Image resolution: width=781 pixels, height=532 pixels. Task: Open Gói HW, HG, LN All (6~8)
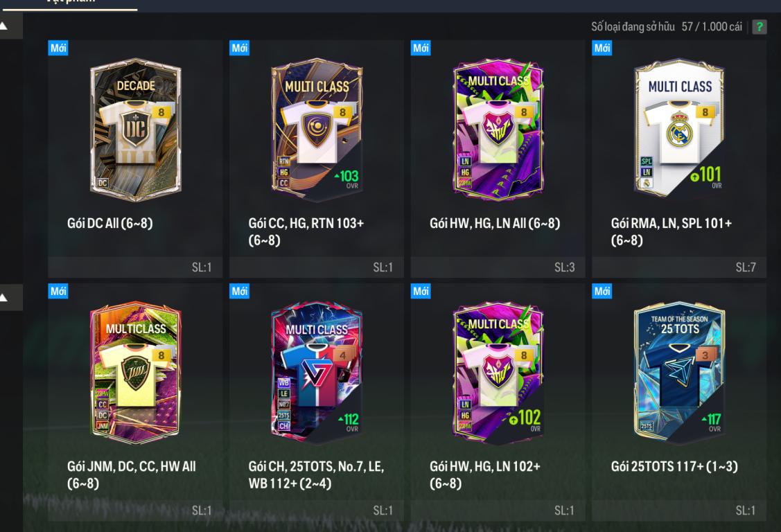(495, 224)
